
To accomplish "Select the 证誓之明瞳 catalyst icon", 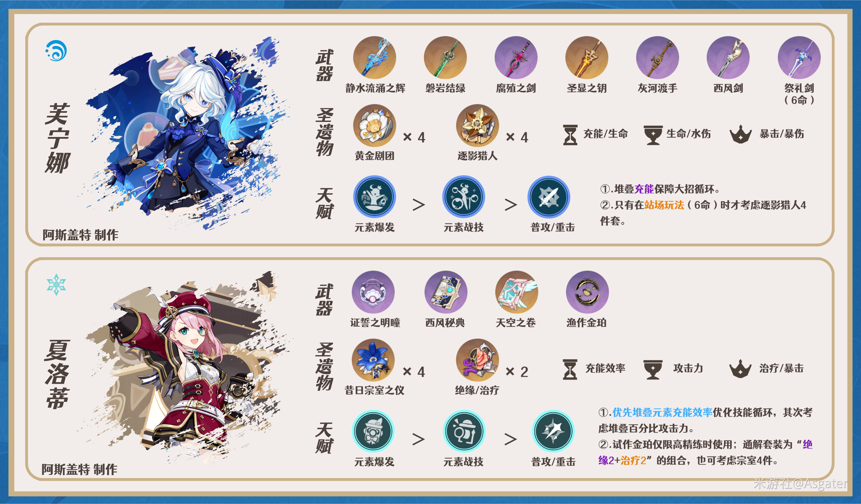I will [373, 292].
